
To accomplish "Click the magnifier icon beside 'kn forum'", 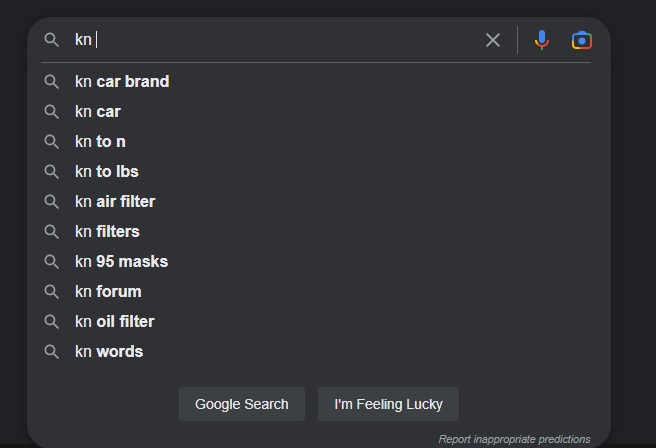I will 51,292.
